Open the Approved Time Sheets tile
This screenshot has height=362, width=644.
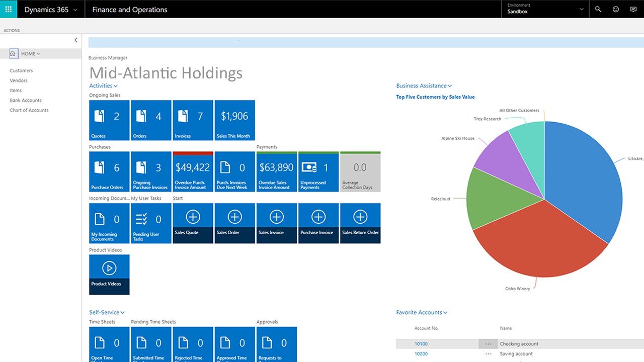(234, 344)
